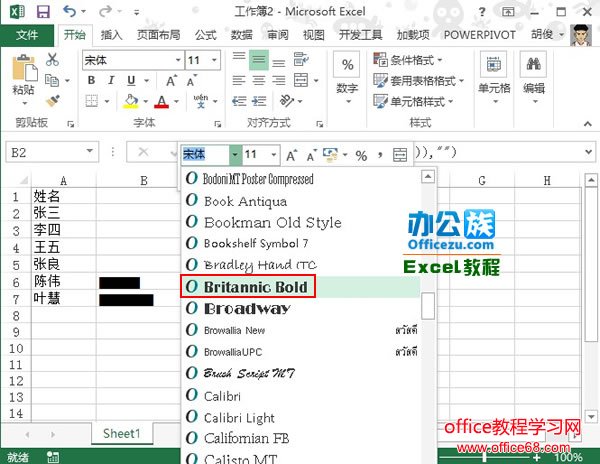600x464 pixels.
Task: Click the zoom slider in status bar
Action: pos(485,457)
